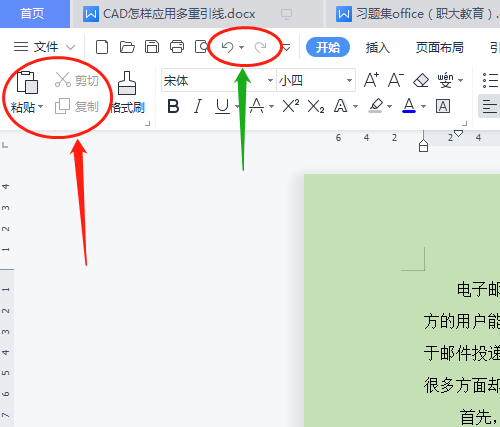Image resolution: width=500 pixels, height=427 pixels.
Task: Toggle Strikethrough formatting
Action: (256, 106)
